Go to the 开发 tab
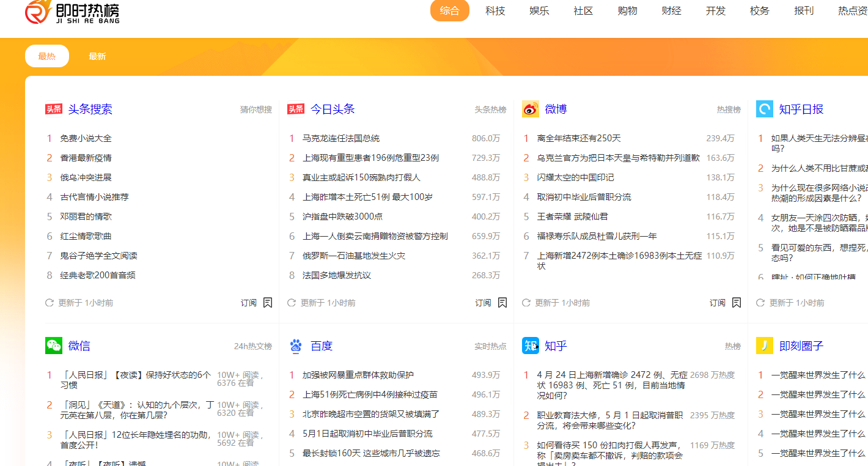 (715, 10)
